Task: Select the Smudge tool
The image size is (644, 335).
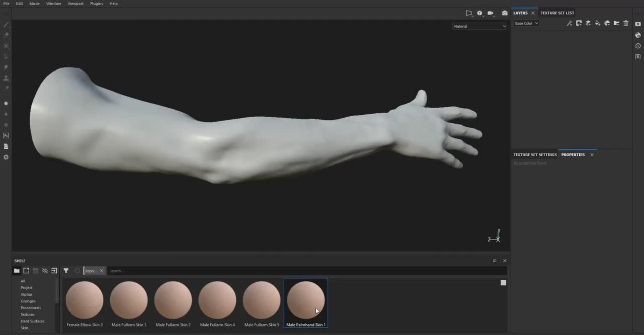Action: click(x=6, y=67)
